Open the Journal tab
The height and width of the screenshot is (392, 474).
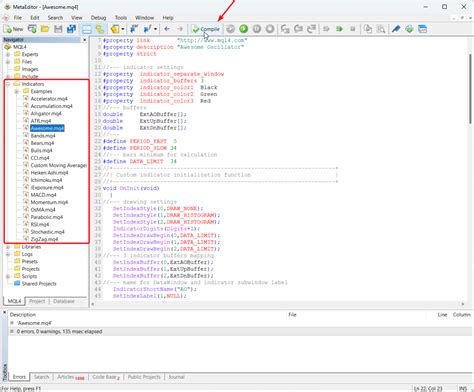176,377
